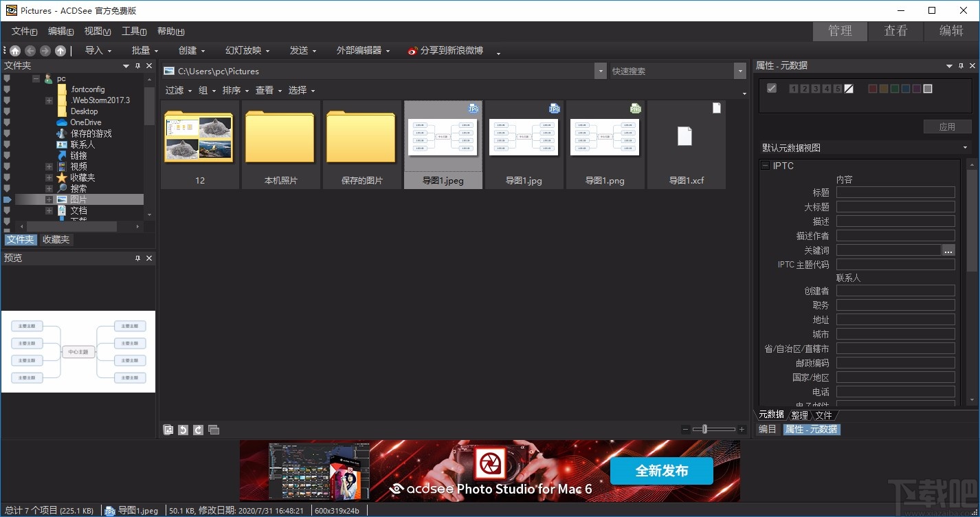Click the zoom-in plus thumbnail icon
Image resolution: width=980 pixels, height=517 pixels.
tap(742, 430)
